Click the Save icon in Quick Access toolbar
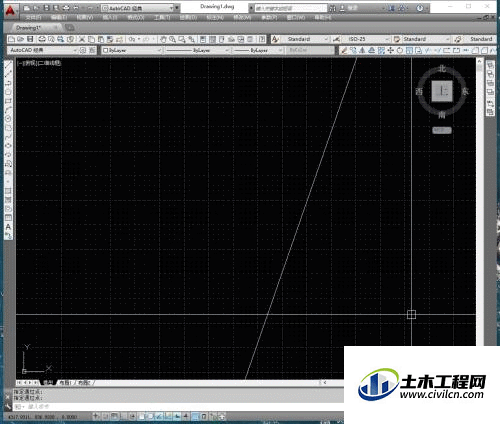The image size is (500, 424). click(x=46, y=8)
